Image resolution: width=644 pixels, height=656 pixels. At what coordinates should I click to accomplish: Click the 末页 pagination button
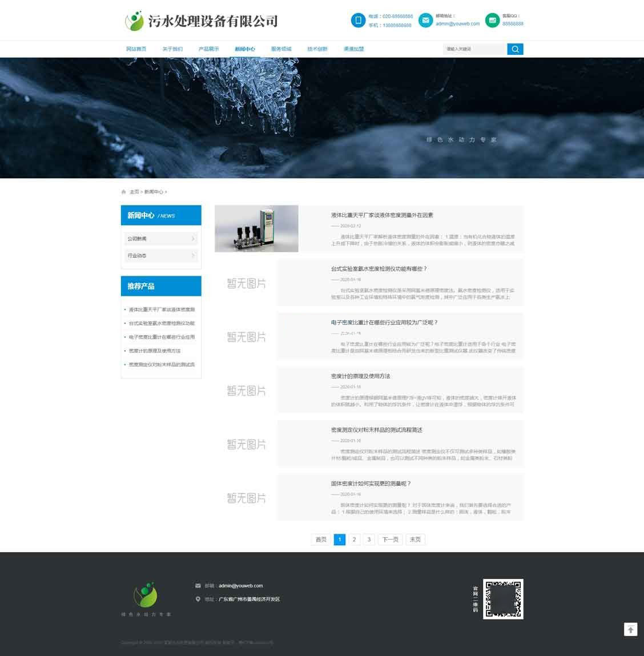click(415, 539)
